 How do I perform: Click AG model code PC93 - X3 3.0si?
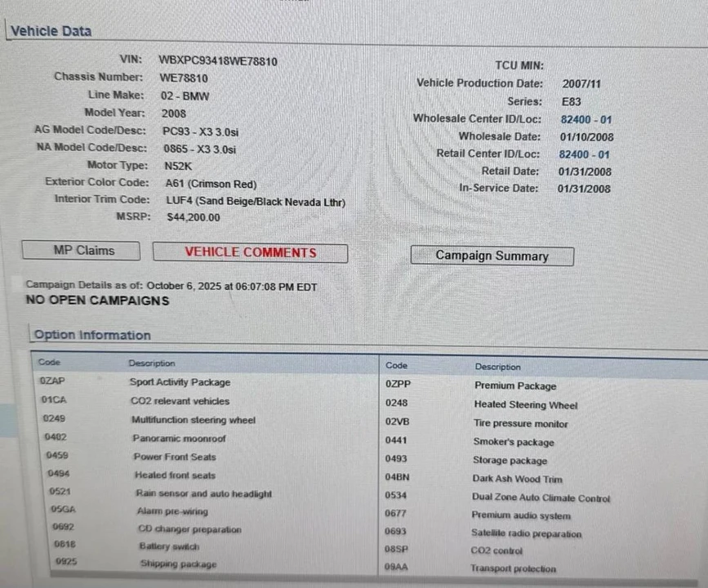coord(201,131)
